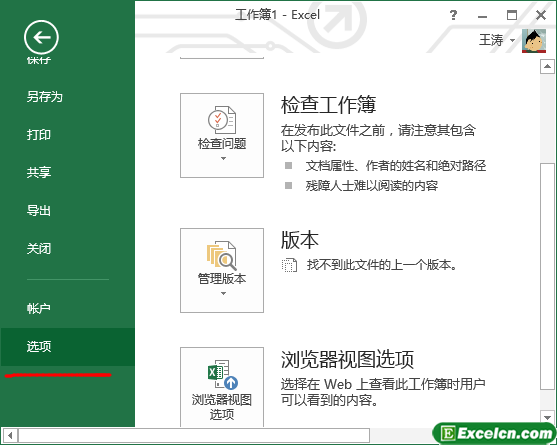
Task: Click text 找不到此文件的上一个版本。
Action: (x=382, y=265)
